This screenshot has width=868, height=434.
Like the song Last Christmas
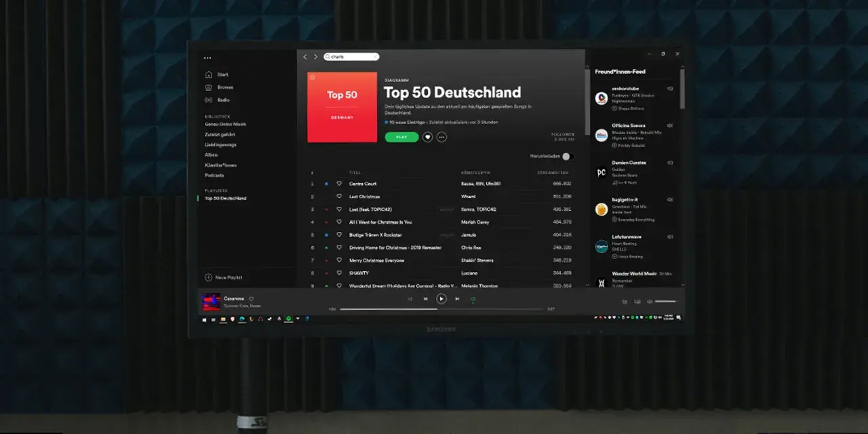point(339,197)
